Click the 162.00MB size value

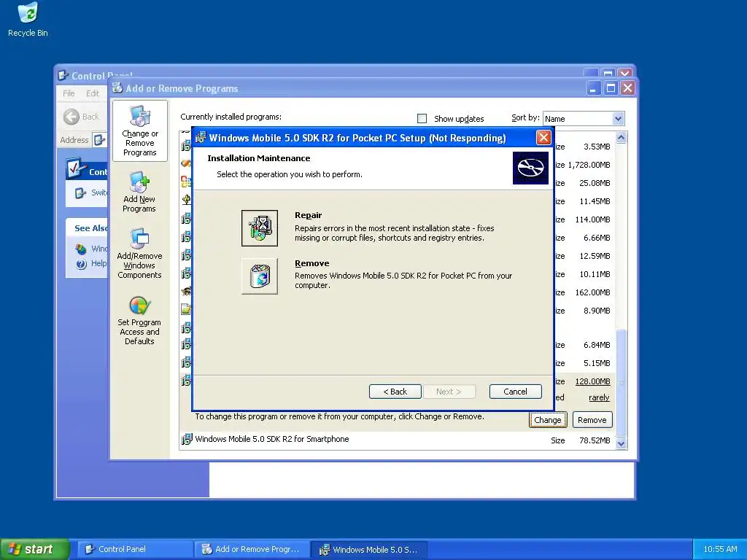click(x=592, y=292)
